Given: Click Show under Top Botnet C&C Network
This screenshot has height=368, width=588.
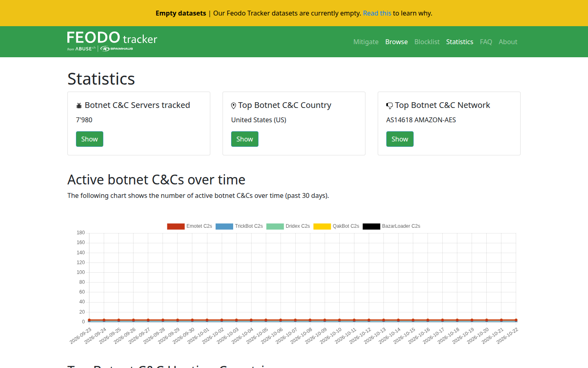Looking at the screenshot, I should [x=400, y=139].
